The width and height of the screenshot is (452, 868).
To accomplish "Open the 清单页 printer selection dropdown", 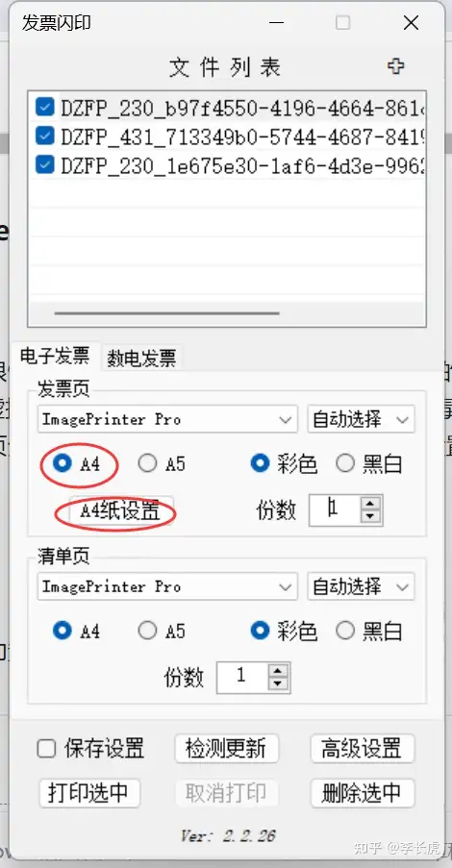I will coord(167,586).
